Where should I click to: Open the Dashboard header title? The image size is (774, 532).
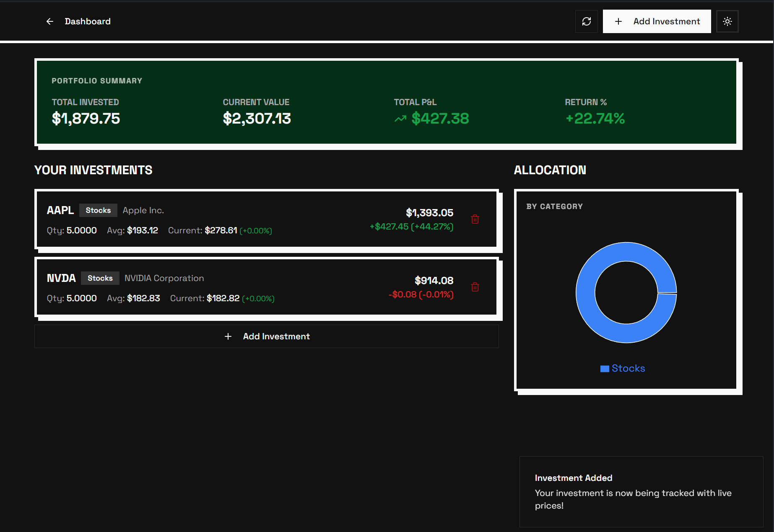[x=88, y=21]
